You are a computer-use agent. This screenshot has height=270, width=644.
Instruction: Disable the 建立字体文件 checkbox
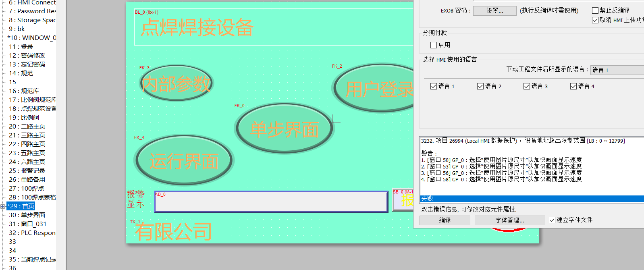coord(552,220)
